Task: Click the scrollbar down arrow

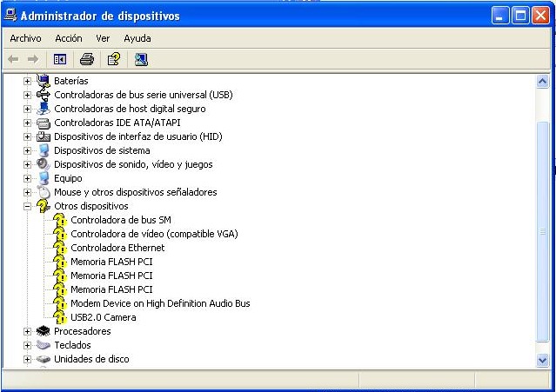Action: tap(543, 361)
